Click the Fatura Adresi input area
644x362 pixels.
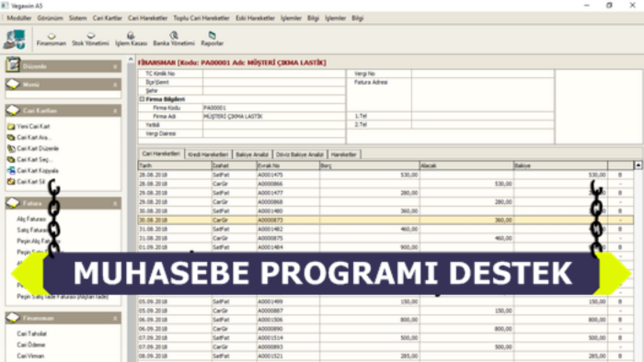(x=483, y=95)
